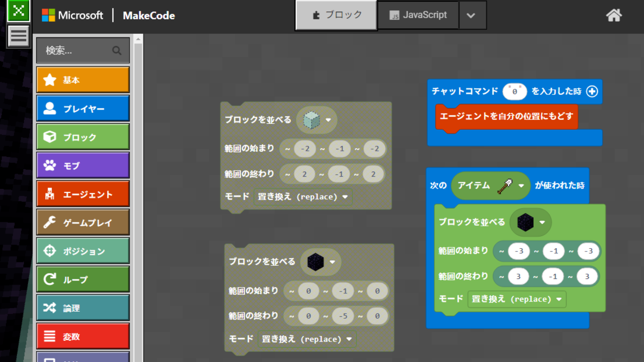The height and width of the screenshot is (362, 644).
Task: Expand block type dropdown on lower gray block
Action: (332, 262)
